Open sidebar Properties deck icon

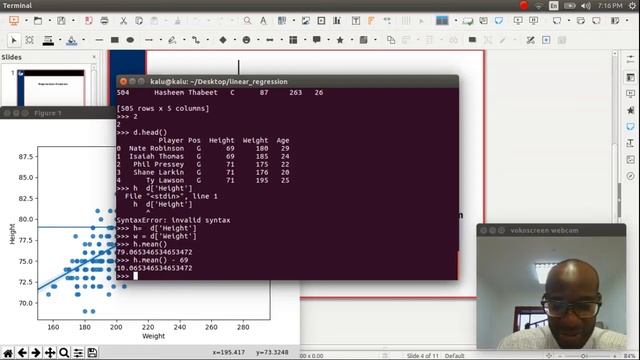[630, 77]
